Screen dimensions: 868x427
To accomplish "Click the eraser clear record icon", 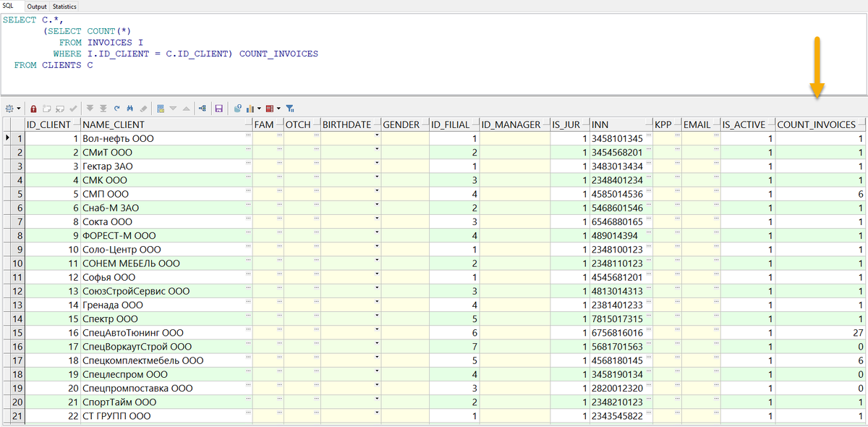I will [x=142, y=109].
